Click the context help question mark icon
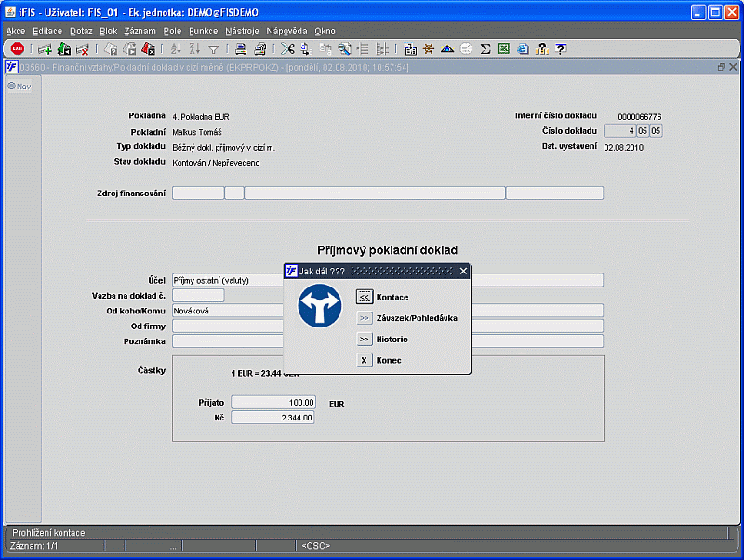744x560 pixels. coord(561,48)
